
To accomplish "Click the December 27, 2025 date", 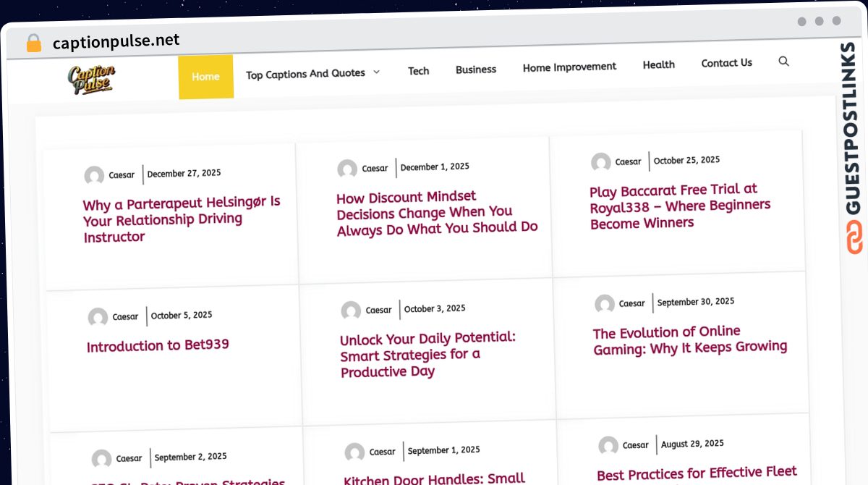I will click(184, 174).
